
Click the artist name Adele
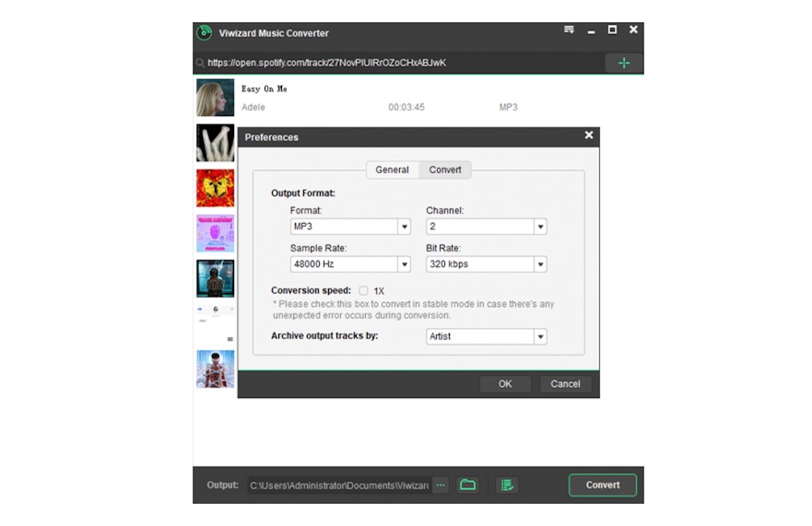click(253, 107)
